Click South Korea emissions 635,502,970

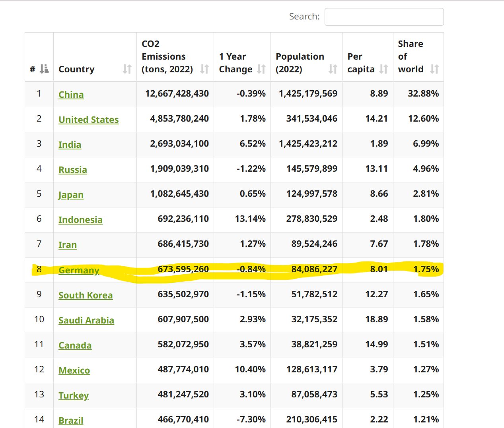(183, 294)
